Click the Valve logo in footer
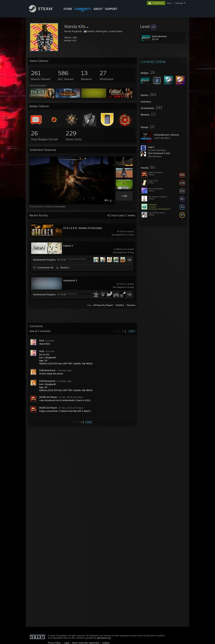This screenshot has height=644, width=215. click(x=37, y=637)
